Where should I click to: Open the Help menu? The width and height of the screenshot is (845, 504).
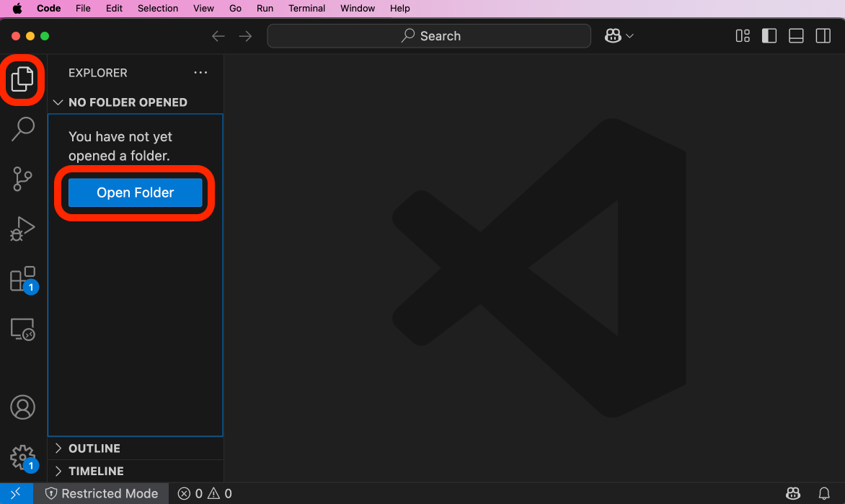[x=400, y=9]
